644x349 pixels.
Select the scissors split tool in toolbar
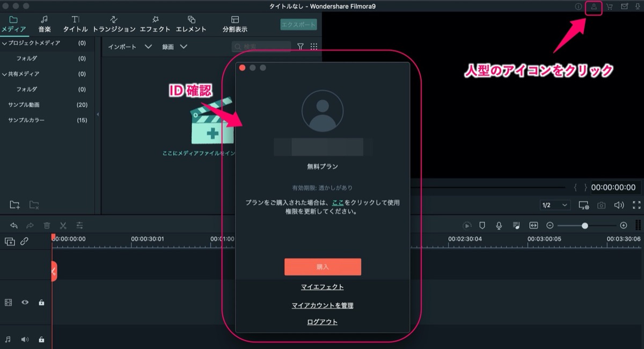[63, 226]
